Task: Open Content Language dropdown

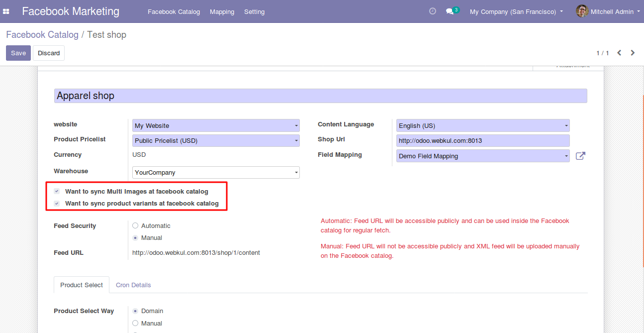Action: (483, 125)
